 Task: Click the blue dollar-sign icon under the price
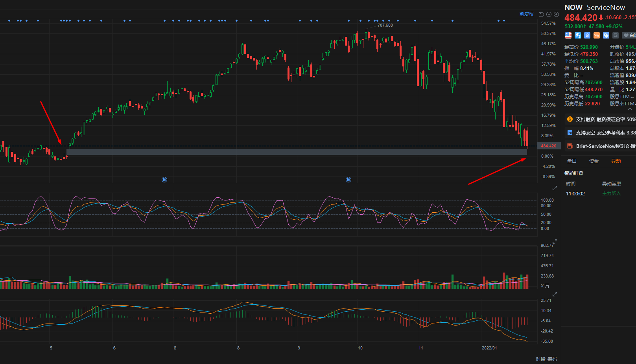[587, 35]
